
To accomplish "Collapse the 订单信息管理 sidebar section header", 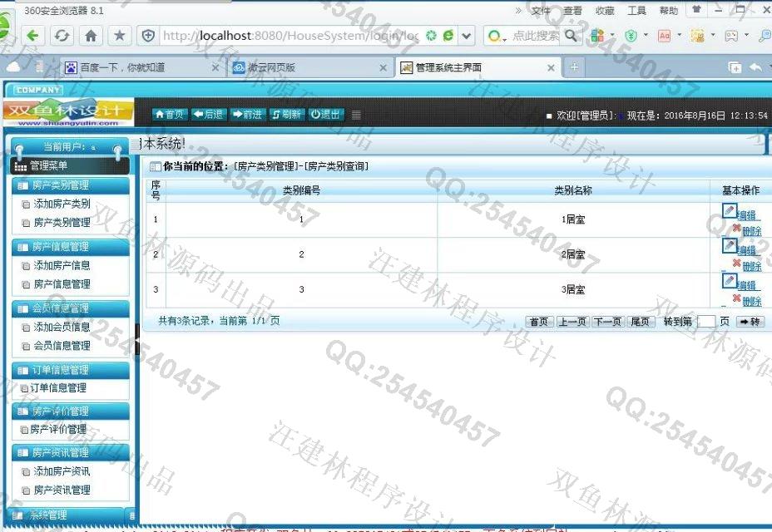I will coord(71,370).
